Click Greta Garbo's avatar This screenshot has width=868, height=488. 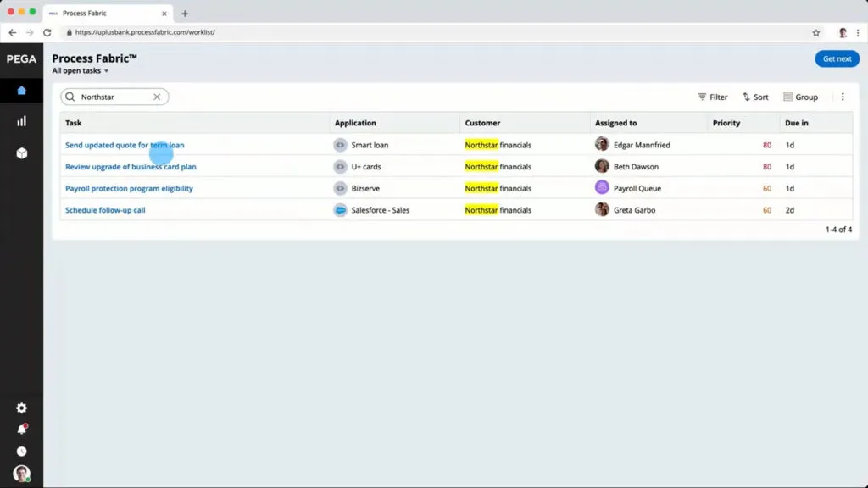tap(602, 209)
